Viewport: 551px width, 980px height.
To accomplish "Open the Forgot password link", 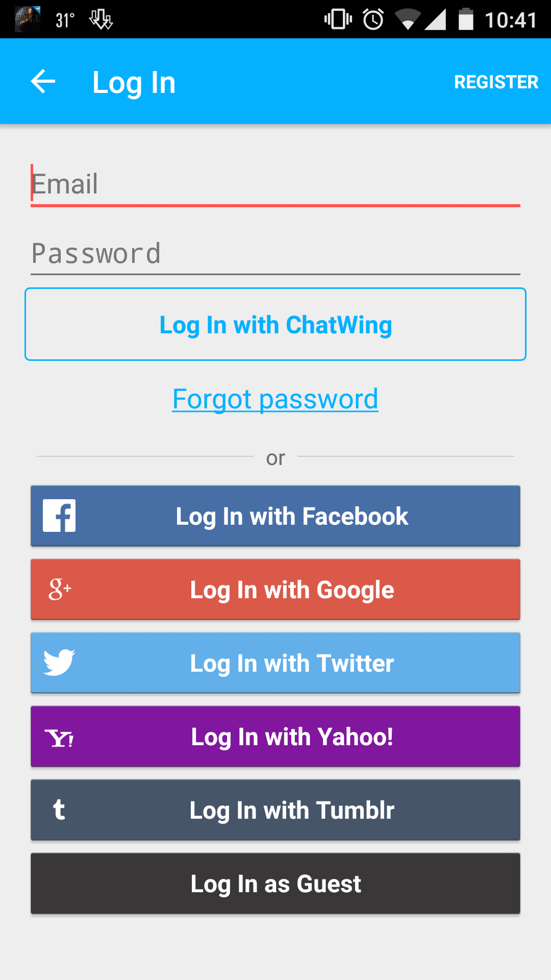I will click(x=275, y=399).
